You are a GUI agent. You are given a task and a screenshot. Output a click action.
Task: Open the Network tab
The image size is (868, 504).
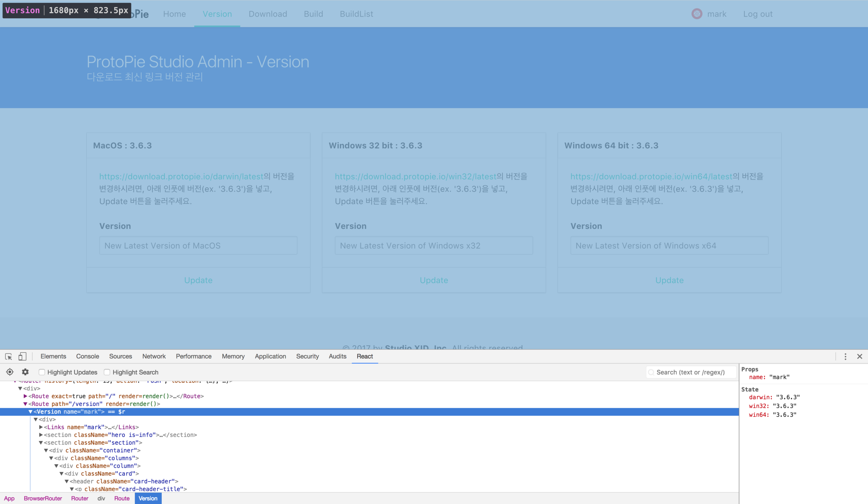(x=154, y=357)
